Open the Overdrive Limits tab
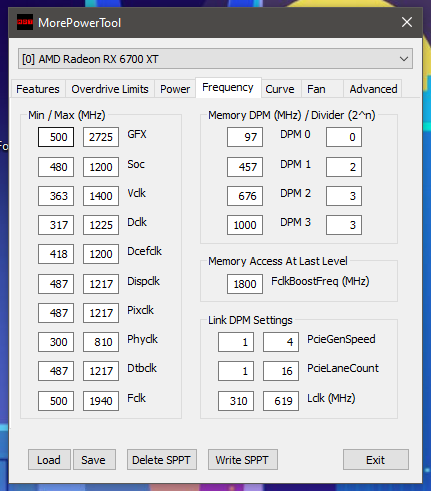431x491 pixels. point(110,89)
